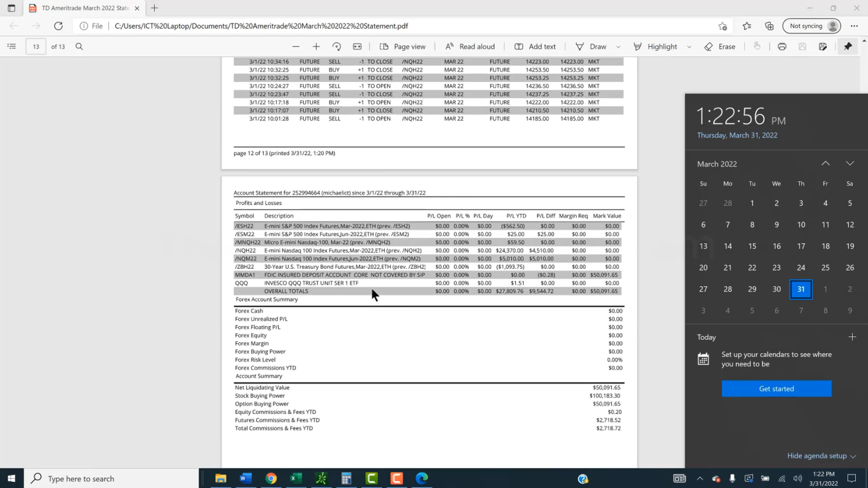Click the Save icon
868x488 pixels.
(x=802, y=46)
